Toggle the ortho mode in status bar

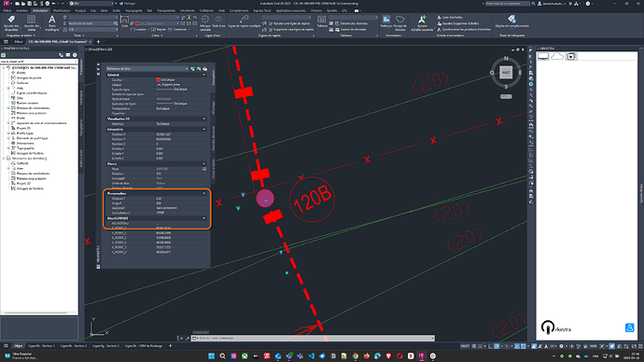(490, 346)
